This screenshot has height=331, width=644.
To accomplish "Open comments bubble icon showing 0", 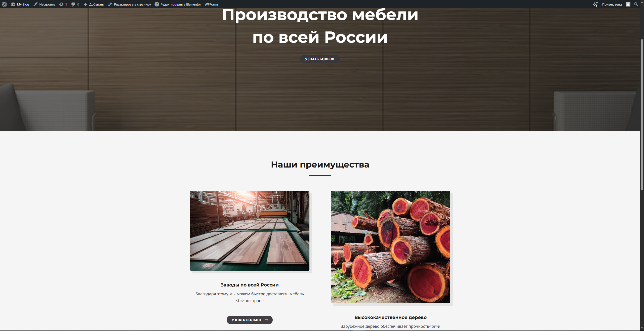I will 75,4.
